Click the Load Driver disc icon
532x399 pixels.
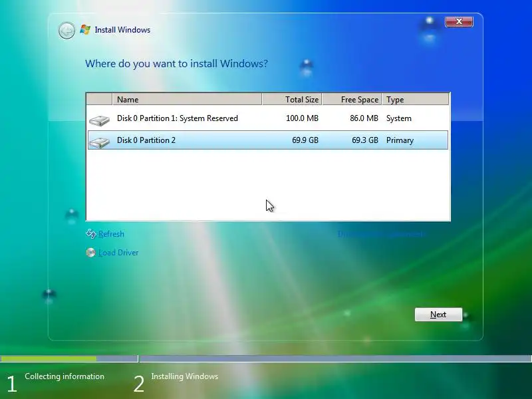click(90, 253)
